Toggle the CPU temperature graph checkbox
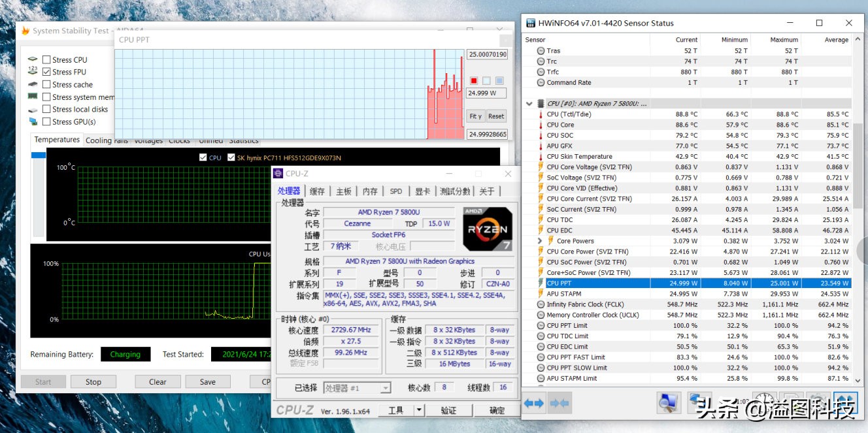Viewport: 868px width, 433px height. 203,157
